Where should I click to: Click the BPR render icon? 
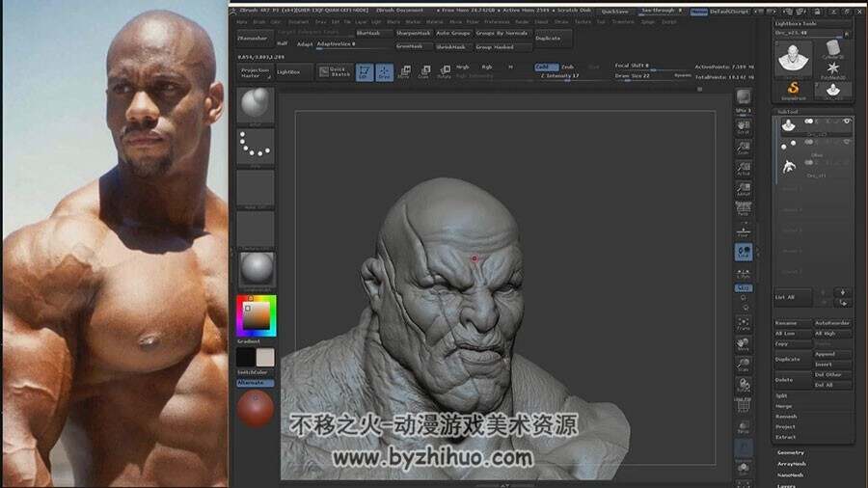click(x=743, y=97)
